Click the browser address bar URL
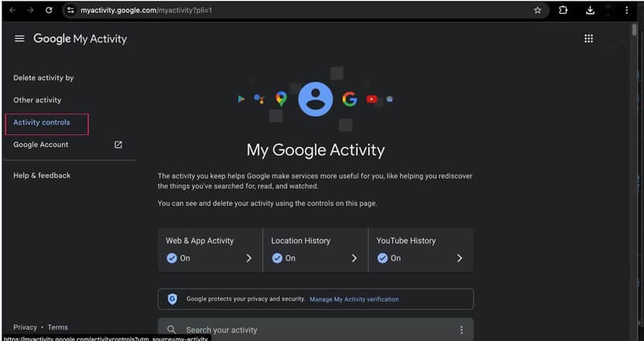 [x=147, y=10]
